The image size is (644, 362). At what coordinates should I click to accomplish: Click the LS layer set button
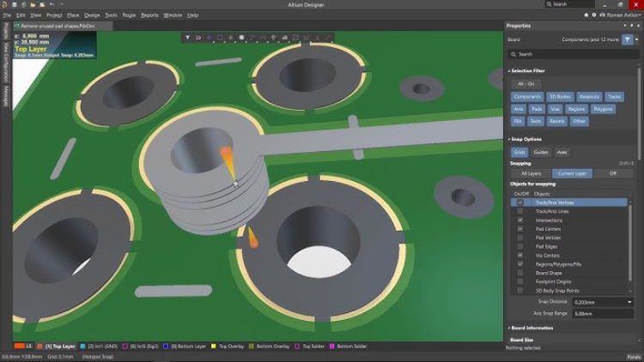pos(23,346)
